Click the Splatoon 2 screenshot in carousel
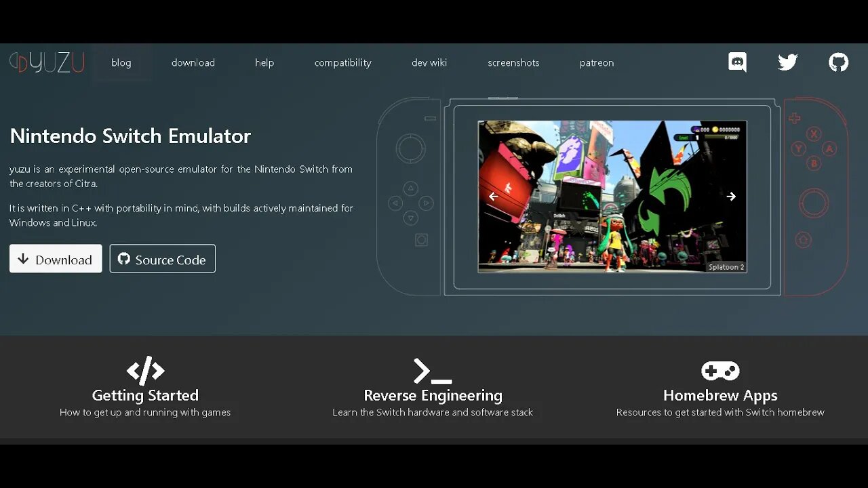Viewport: 868px width, 488px height. tap(612, 197)
